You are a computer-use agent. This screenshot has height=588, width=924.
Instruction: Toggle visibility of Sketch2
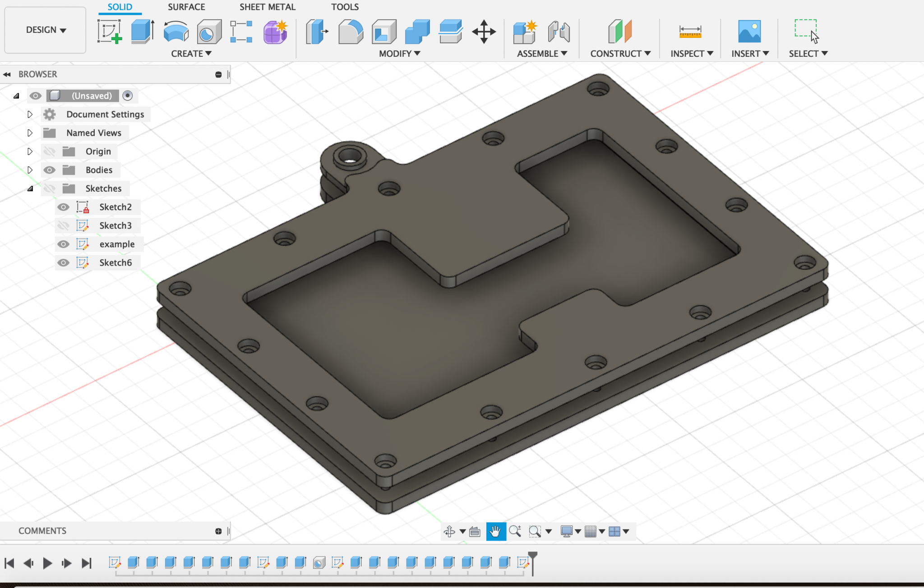click(x=63, y=207)
